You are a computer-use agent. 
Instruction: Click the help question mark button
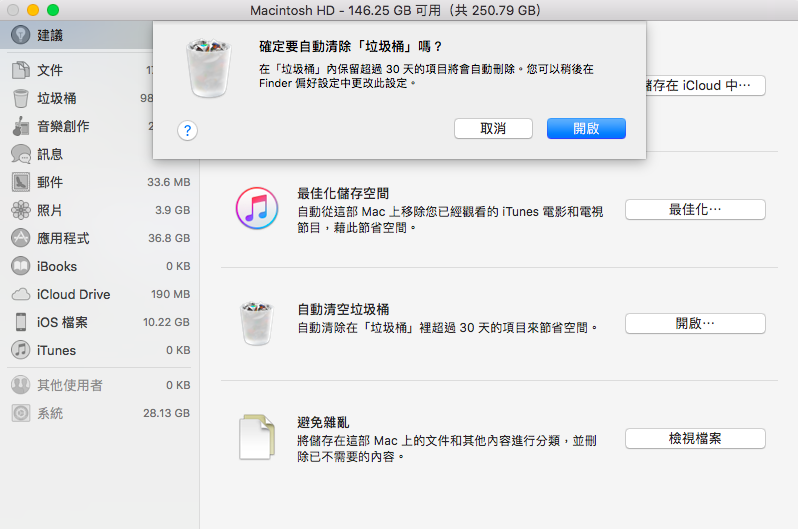point(187,130)
